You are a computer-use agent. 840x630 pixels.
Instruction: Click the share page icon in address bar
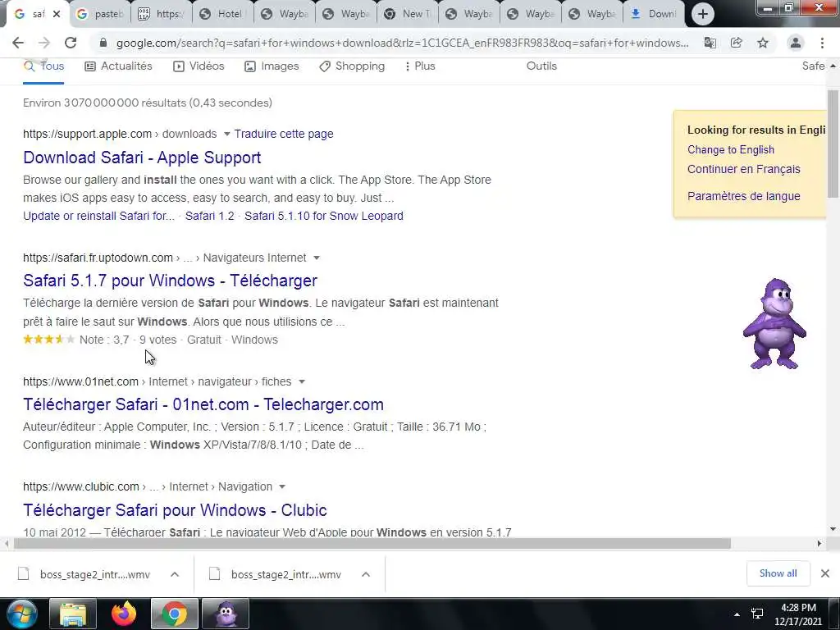point(736,43)
